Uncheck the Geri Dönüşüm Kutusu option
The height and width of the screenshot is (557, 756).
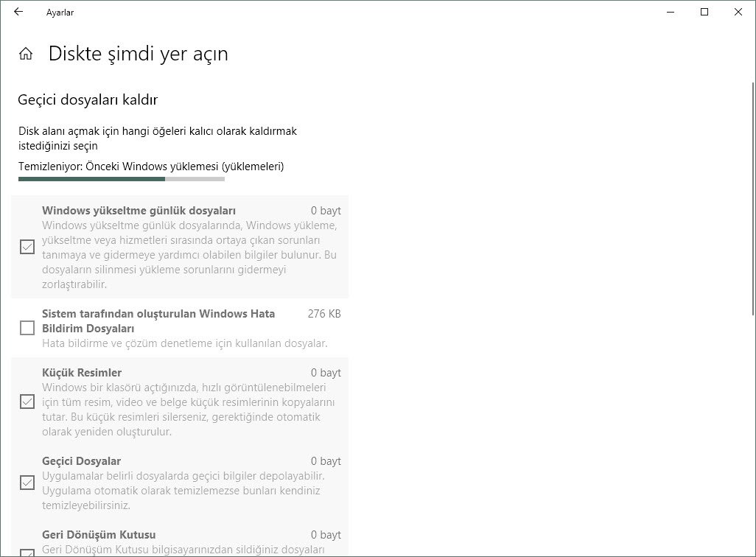tap(27, 553)
